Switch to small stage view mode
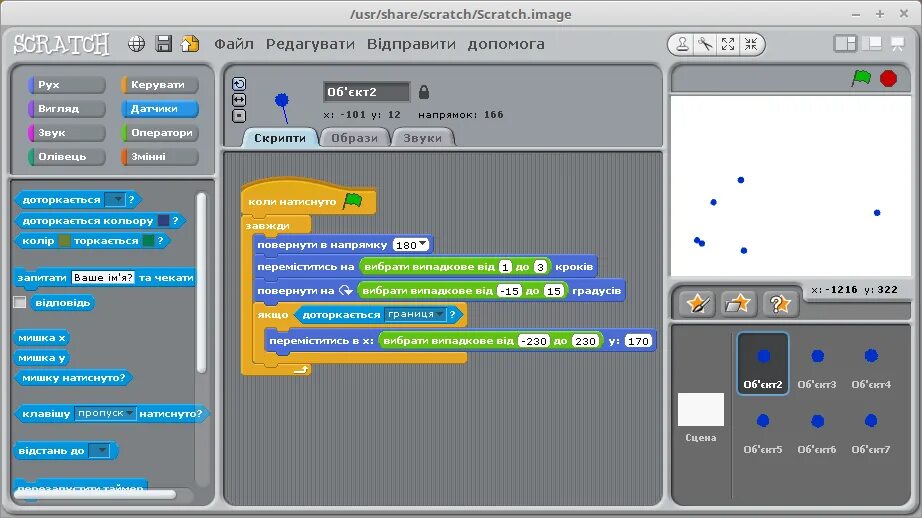922x518 pixels. coord(845,44)
